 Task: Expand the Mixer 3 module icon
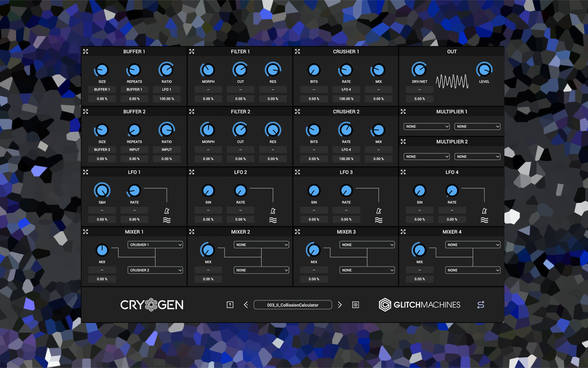point(298,232)
